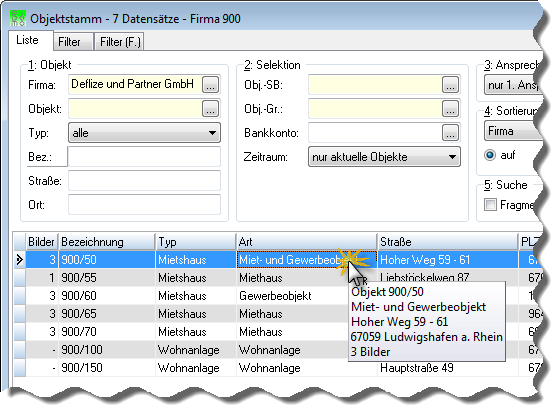Select the 900/100 Wohnanlage row
Viewport: 560px width, 414px height.
pyautogui.click(x=279, y=350)
